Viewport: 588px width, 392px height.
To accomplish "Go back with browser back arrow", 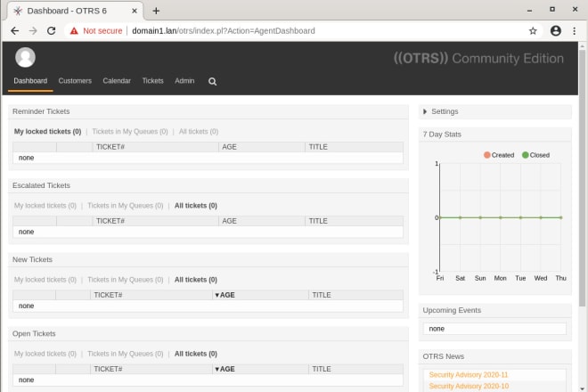I will point(14,31).
